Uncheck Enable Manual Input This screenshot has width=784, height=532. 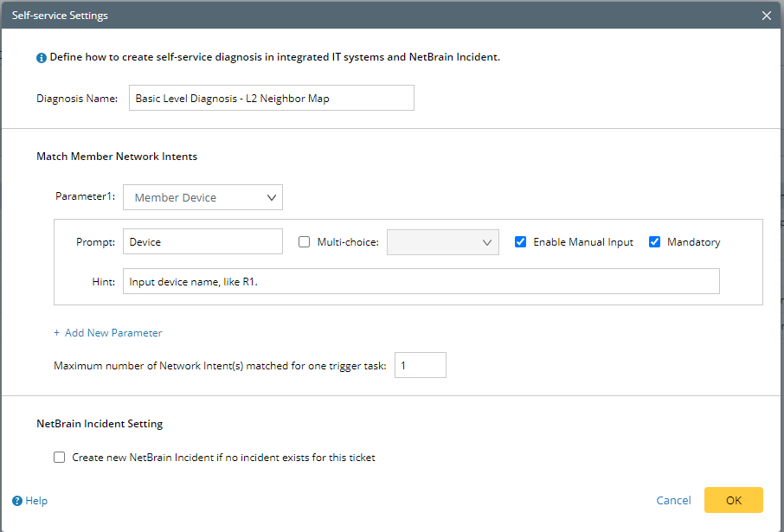coord(520,242)
